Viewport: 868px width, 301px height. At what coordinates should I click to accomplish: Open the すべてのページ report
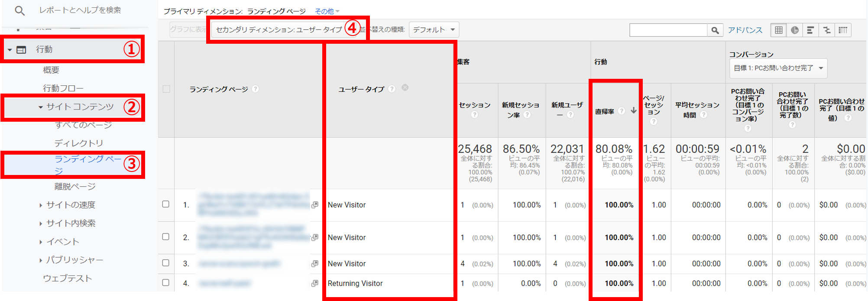click(x=84, y=125)
